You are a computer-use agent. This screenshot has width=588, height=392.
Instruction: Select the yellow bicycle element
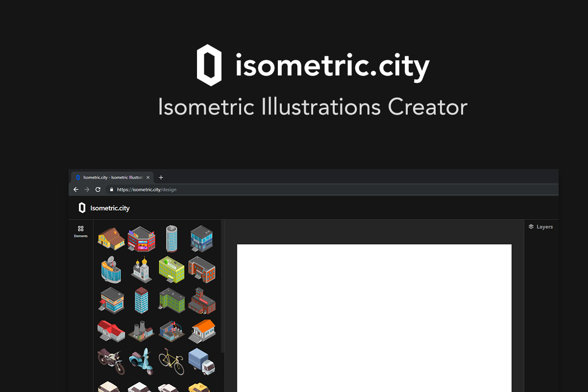click(x=171, y=362)
